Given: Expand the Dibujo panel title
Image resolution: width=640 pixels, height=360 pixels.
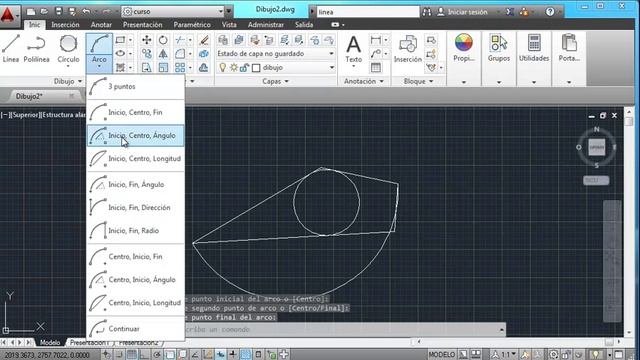Looking at the screenshot, I should (x=68, y=81).
